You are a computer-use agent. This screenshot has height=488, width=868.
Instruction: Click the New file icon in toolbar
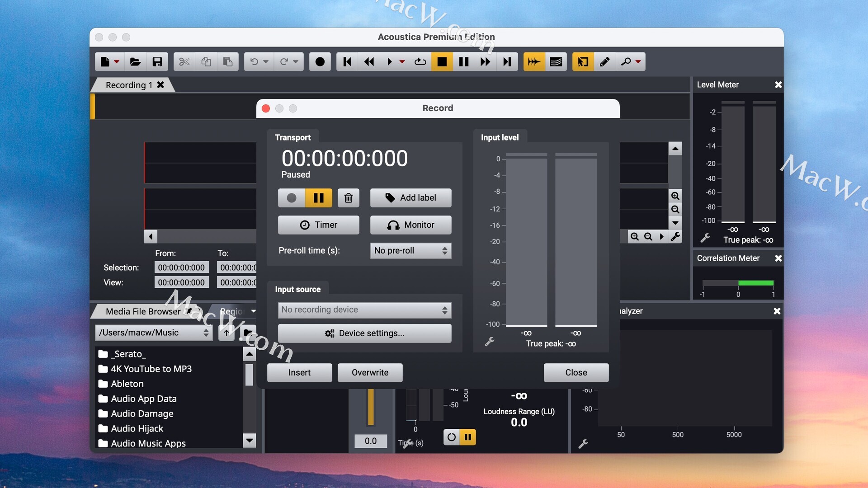click(105, 62)
